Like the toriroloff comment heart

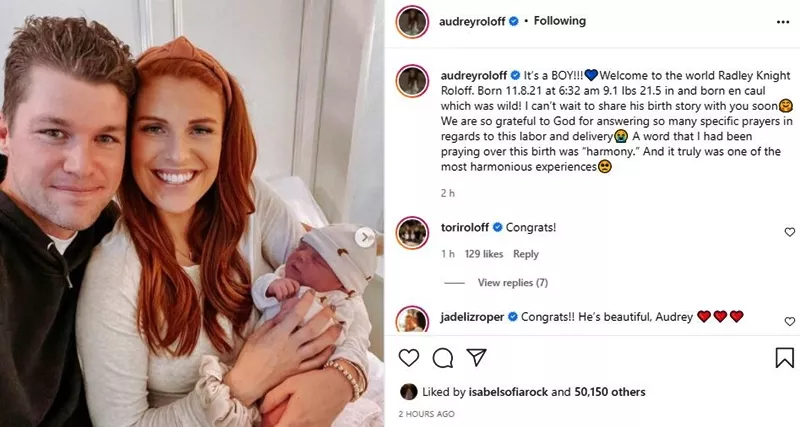[x=789, y=232]
